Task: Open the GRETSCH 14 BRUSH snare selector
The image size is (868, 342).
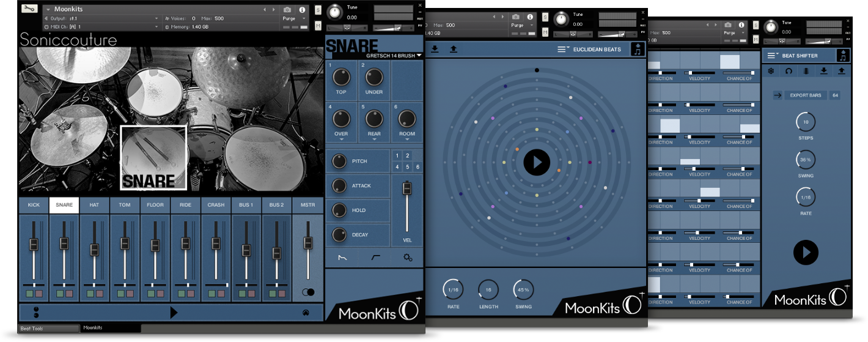Action: tap(394, 56)
